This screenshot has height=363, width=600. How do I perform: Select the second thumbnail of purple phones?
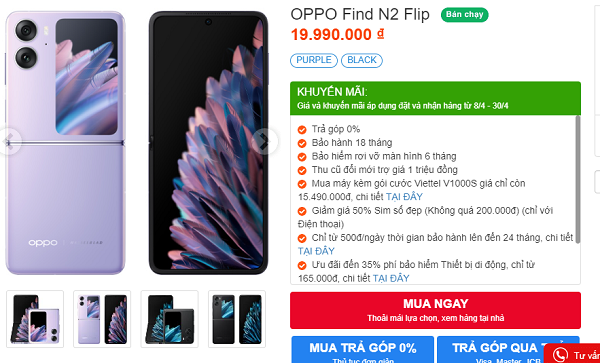[x=102, y=319]
